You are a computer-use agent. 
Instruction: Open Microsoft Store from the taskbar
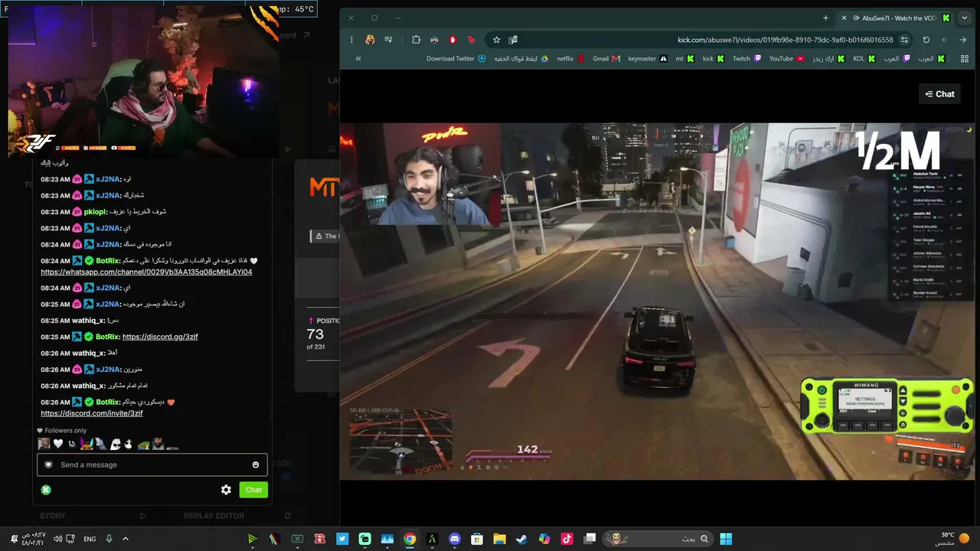pos(477,539)
